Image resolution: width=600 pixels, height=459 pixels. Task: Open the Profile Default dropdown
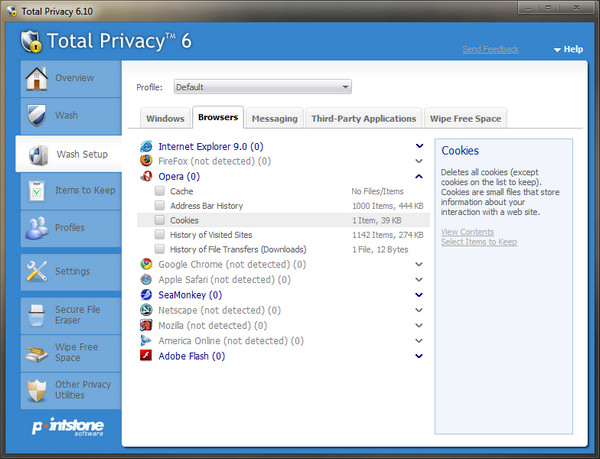pyautogui.click(x=263, y=87)
